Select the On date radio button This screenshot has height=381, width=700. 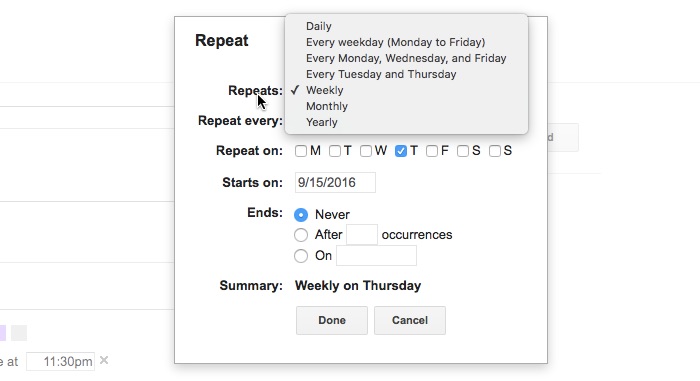(301, 256)
